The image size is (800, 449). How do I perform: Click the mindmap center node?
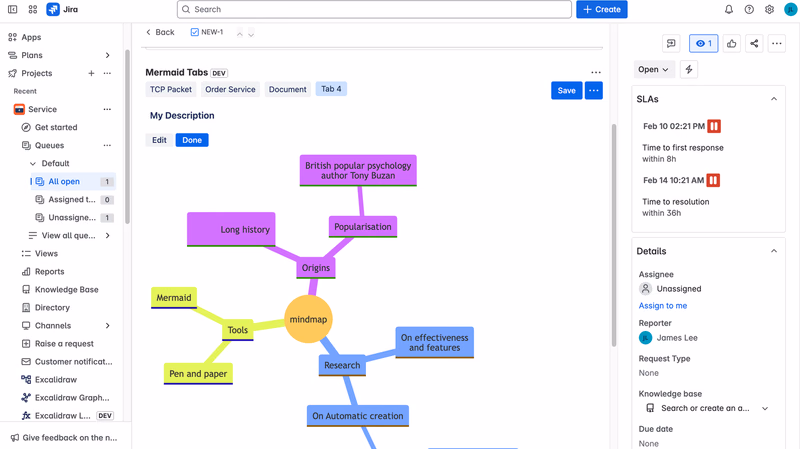(x=308, y=319)
